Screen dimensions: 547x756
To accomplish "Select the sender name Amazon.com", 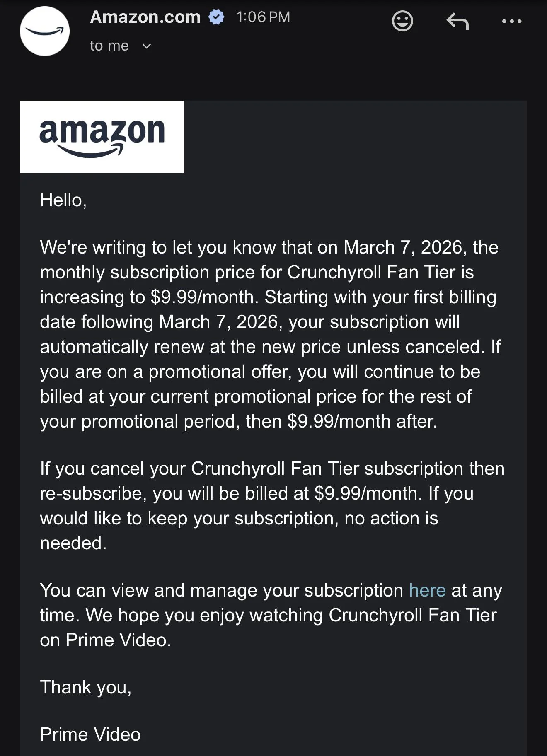I will (144, 17).
